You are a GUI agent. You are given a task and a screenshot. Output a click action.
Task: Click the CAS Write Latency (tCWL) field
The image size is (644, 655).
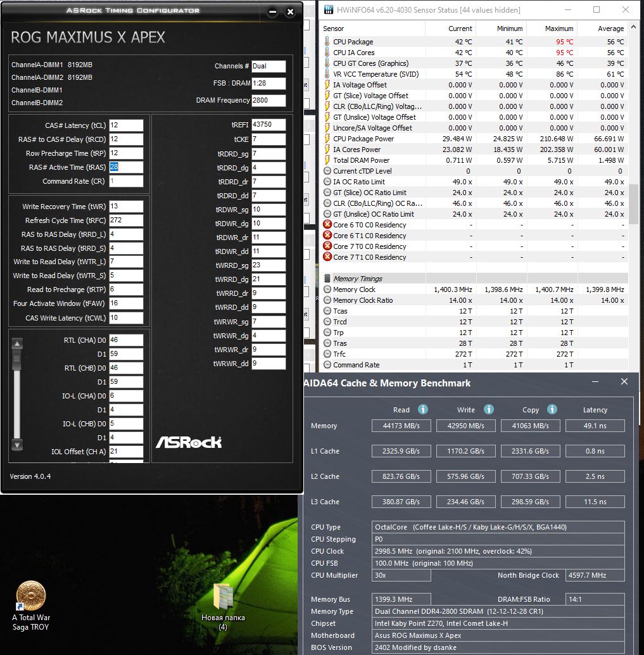pyautogui.click(x=126, y=318)
